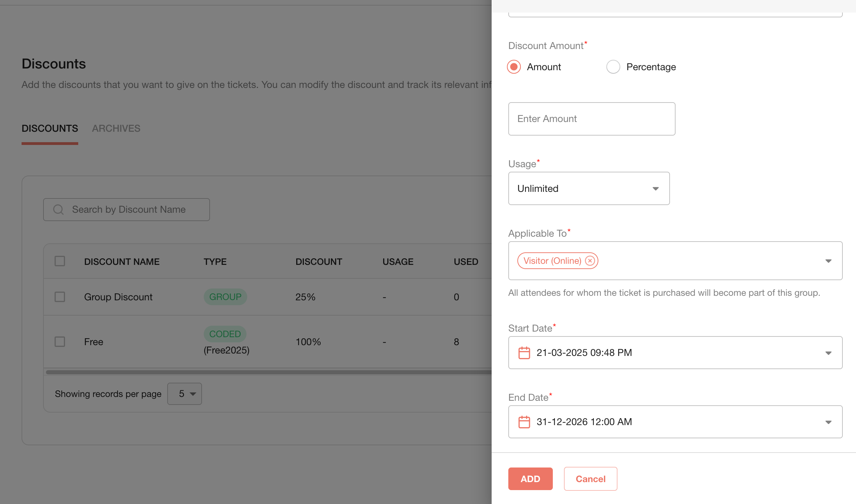Tick the Group Discount row checkbox
Image resolution: width=856 pixels, height=504 pixels.
60,297
